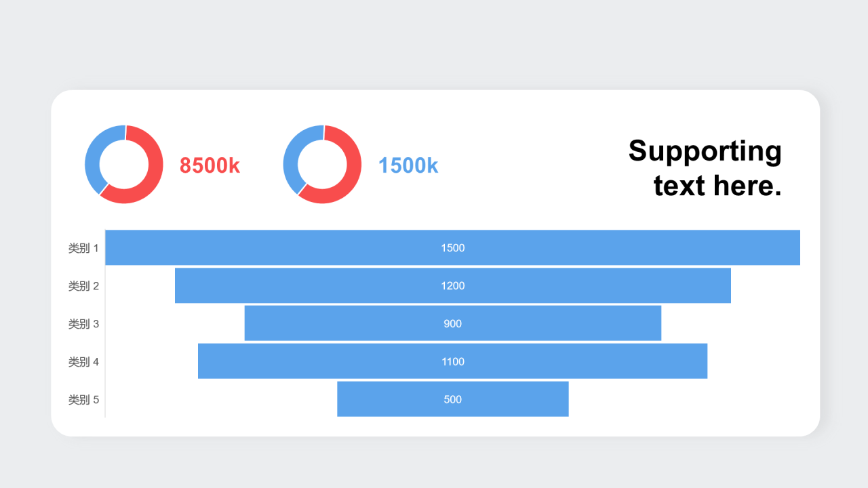Click the funnel bar labeled 1500
This screenshot has height=488, width=868.
click(x=453, y=247)
